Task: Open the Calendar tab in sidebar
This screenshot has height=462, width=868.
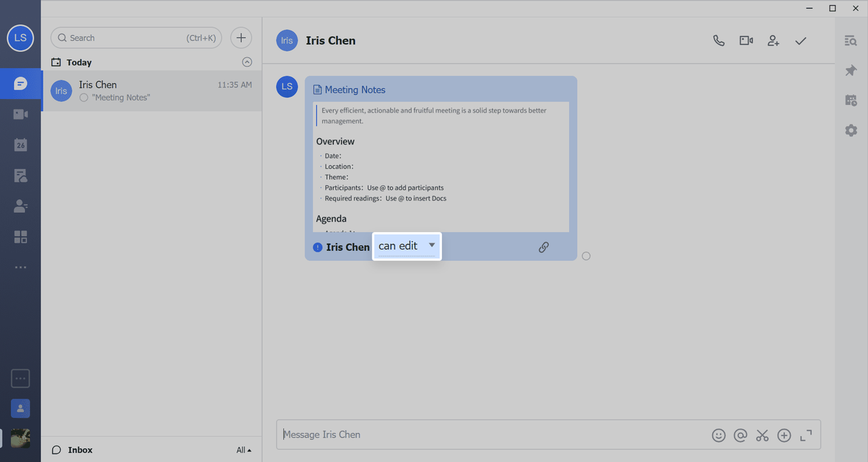Action: pos(20,145)
